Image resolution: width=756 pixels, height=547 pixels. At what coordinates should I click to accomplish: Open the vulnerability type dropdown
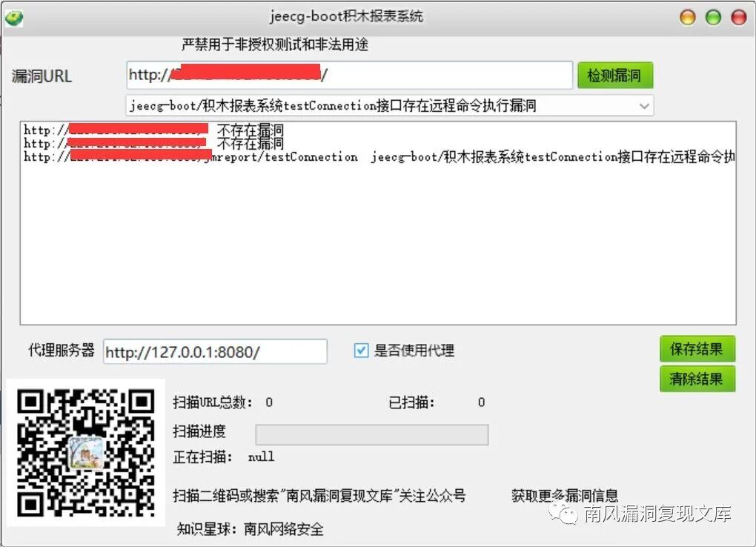(x=390, y=106)
